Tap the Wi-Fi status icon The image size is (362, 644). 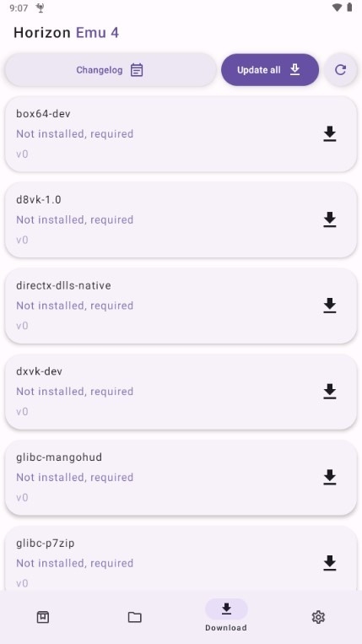point(337,8)
